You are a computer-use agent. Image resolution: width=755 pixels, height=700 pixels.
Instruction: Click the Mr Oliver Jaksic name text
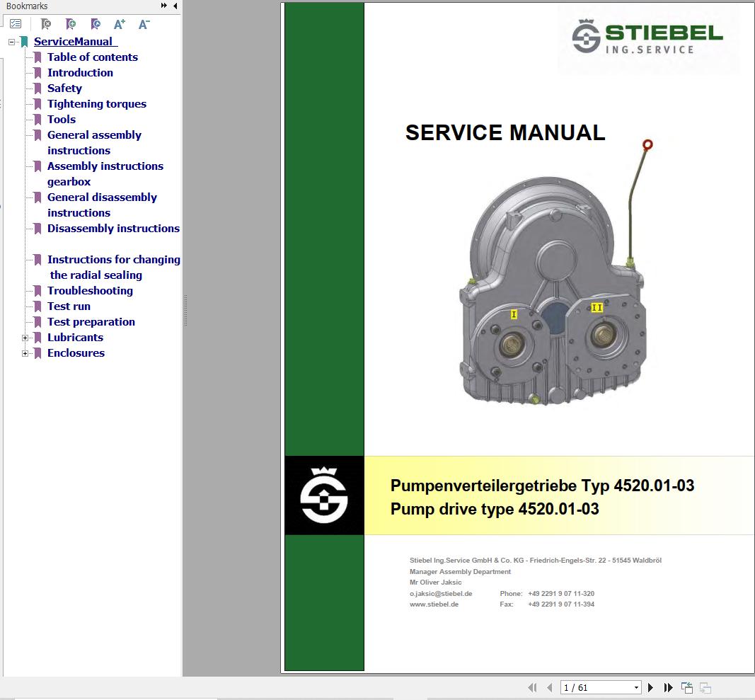point(435,583)
